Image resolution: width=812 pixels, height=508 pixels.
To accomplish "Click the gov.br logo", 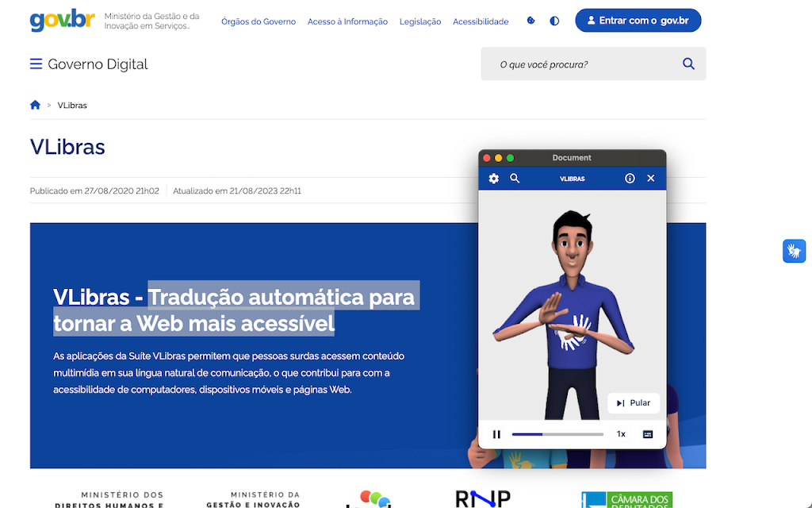I will (62, 20).
